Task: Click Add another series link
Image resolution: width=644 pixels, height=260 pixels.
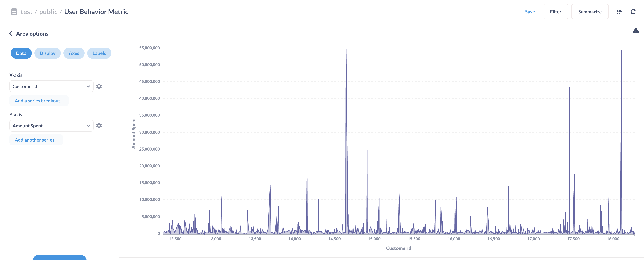Action: click(36, 139)
